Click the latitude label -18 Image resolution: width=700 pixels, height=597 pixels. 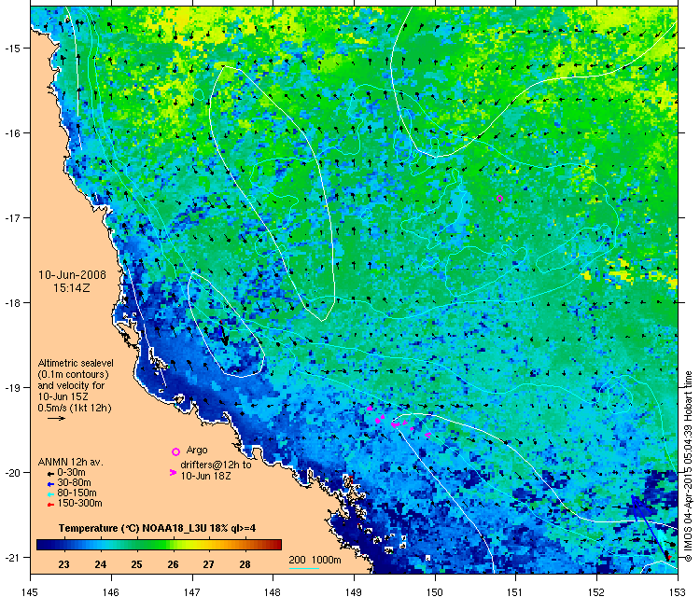pos(12,302)
